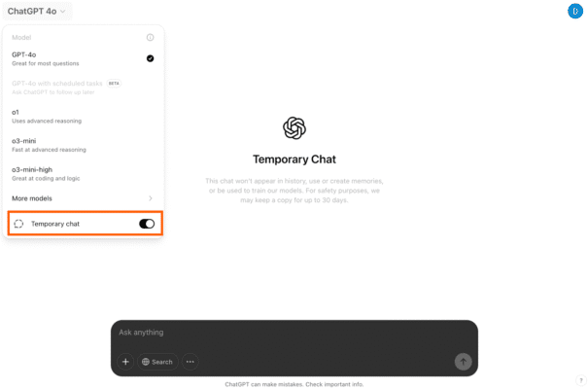The width and height of the screenshot is (588, 389).
Task: Turn off the Temporary chat toggle
Action: coord(147,224)
